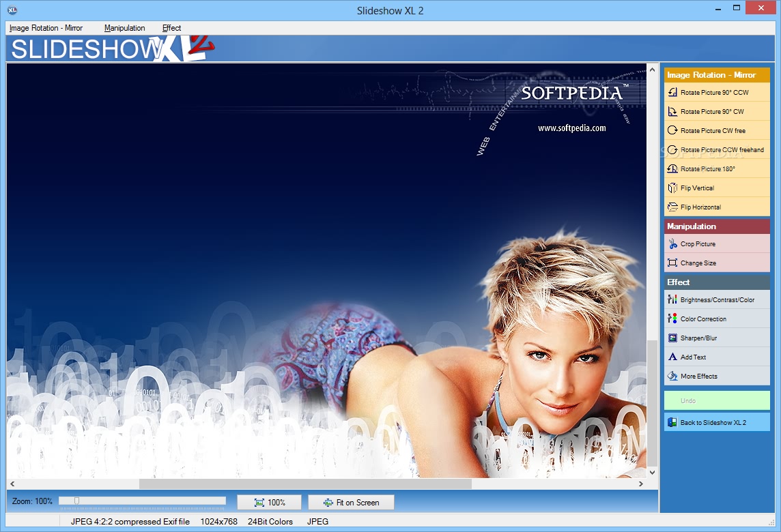Click the horizontal scrollbar right arrow
Screen dimensions: 781x532
(641, 484)
